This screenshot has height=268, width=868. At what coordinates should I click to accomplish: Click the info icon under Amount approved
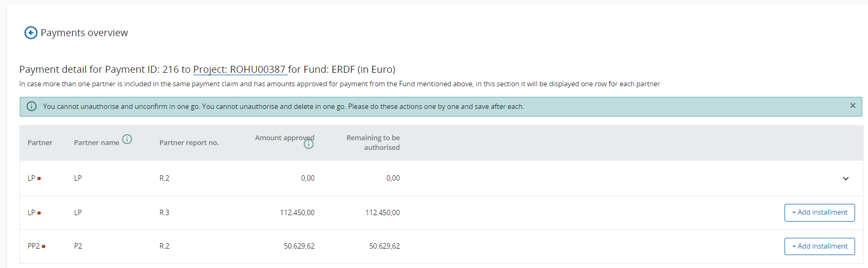click(x=309, y=145)
